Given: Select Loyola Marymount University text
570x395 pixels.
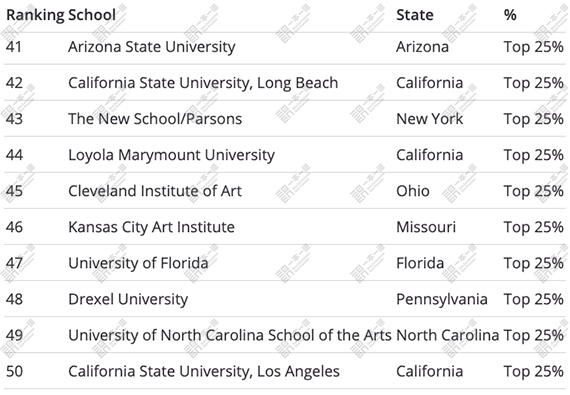Looking at the screenshot, I should 172,155.
